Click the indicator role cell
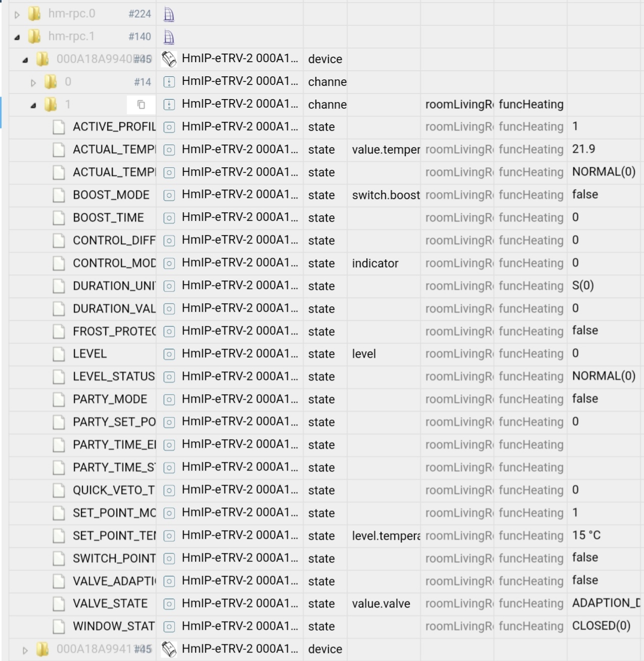 click(375, 263)
